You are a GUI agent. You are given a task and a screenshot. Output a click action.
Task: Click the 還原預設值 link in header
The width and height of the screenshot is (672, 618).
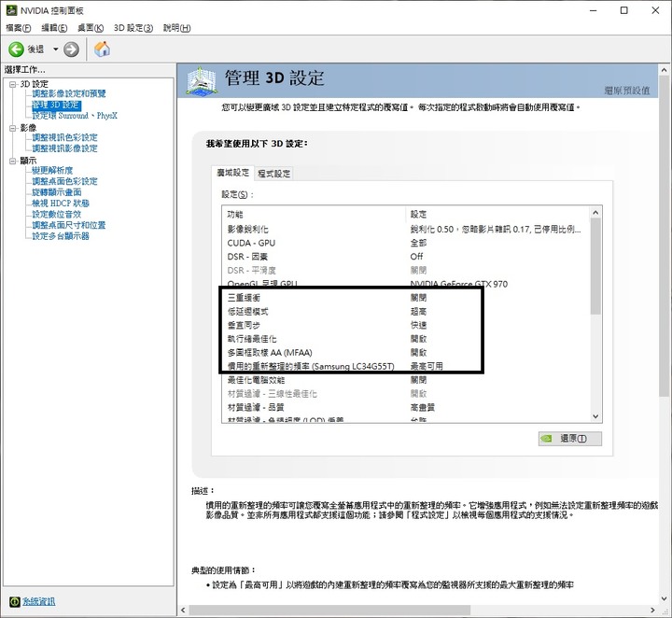click(627, 91)
